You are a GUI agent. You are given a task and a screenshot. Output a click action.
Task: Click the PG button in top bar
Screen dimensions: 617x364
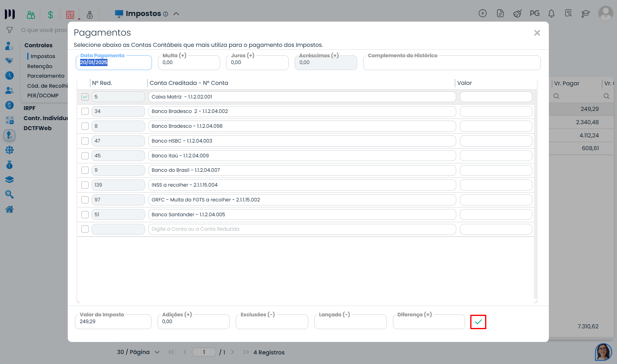pyautogui.click(x=534, y=14)
